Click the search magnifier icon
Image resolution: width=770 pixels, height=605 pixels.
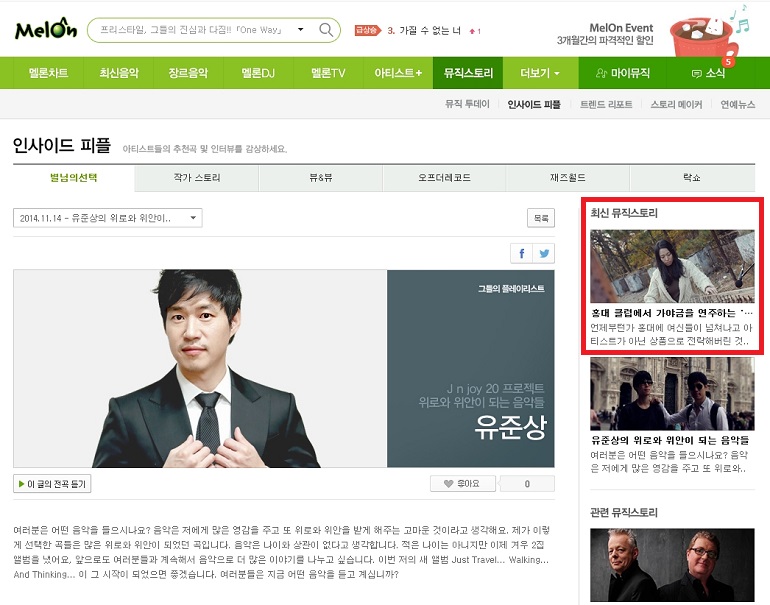click(326, 30)
